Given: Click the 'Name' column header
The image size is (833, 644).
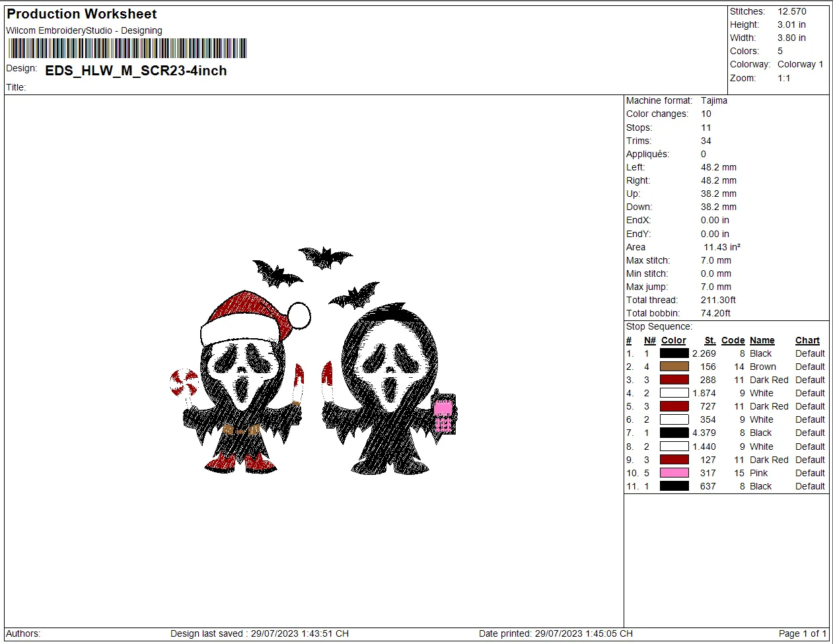Looking at the screenshot, I should click(762, 340).
